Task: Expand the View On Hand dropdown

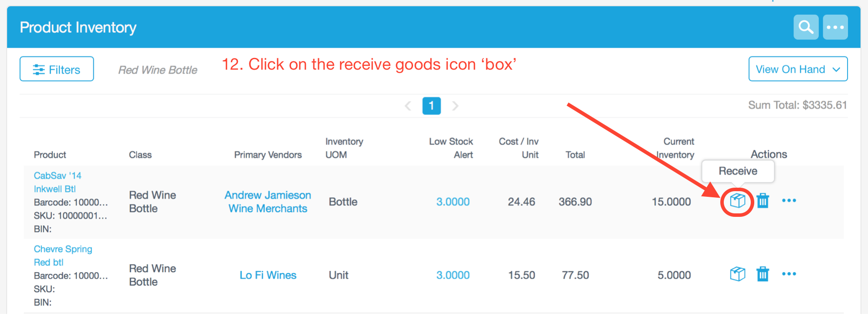Action: click(x=798, y=69)
